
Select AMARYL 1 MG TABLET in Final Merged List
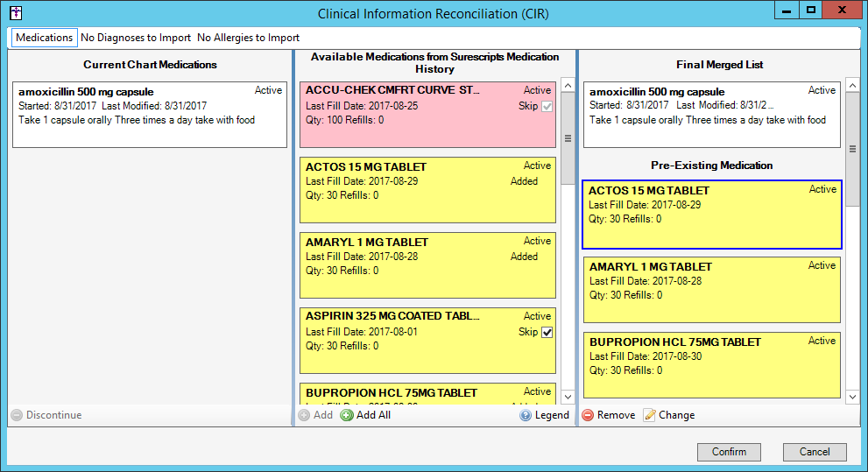[712, 289]
